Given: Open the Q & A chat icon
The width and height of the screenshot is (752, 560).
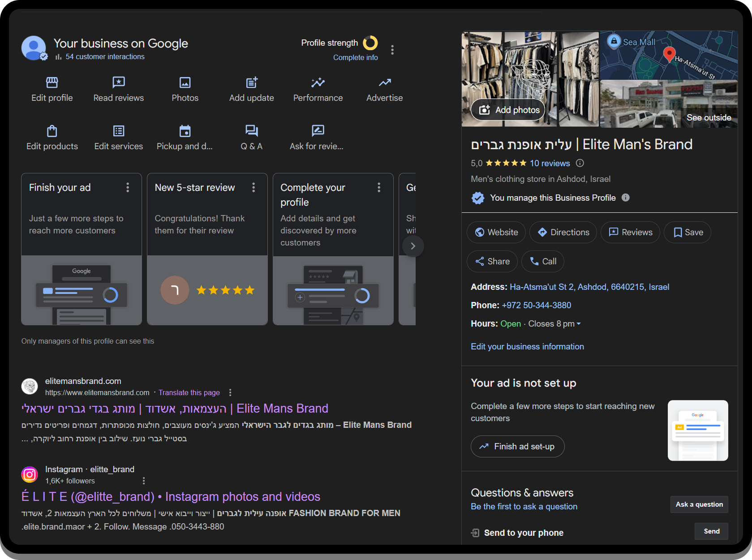Looking at the screenshot, I should [252, 131].
